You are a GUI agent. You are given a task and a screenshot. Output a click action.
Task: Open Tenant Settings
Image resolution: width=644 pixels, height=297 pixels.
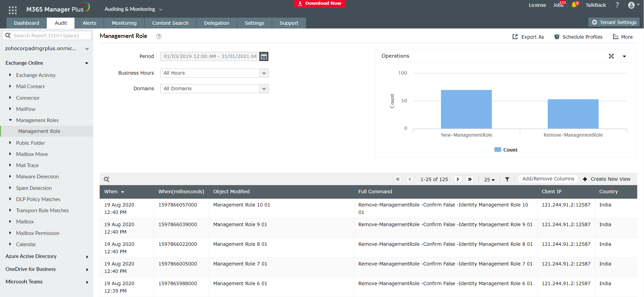click(614, 22)
